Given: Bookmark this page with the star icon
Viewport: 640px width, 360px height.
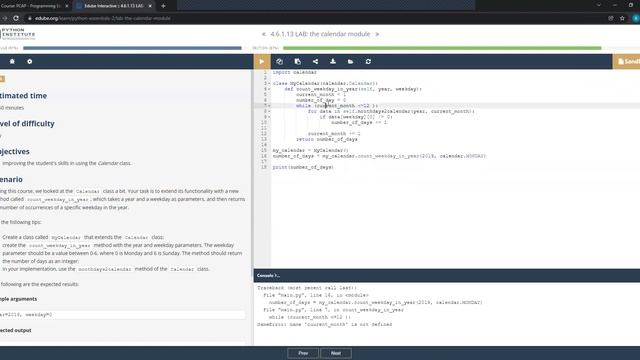Looking at the screenshot, I should 622,18.
